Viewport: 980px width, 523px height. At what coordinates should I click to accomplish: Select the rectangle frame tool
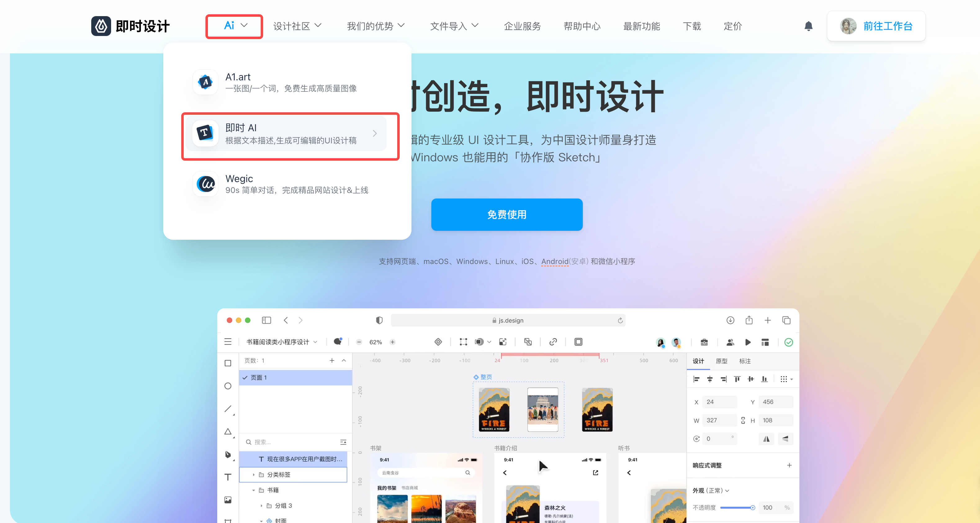pos(228,363)
